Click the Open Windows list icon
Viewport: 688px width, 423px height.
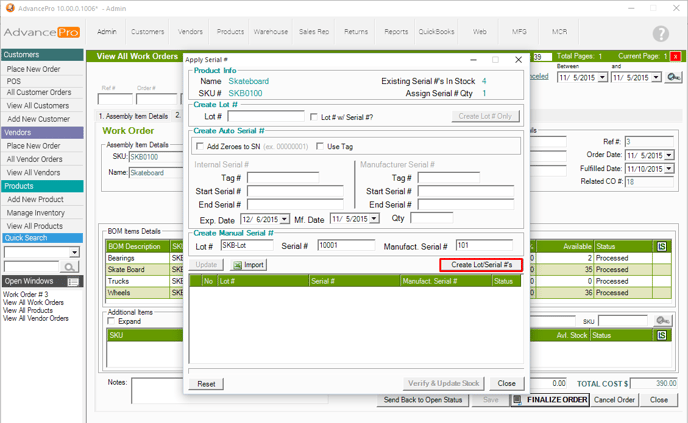coord(73,282)
